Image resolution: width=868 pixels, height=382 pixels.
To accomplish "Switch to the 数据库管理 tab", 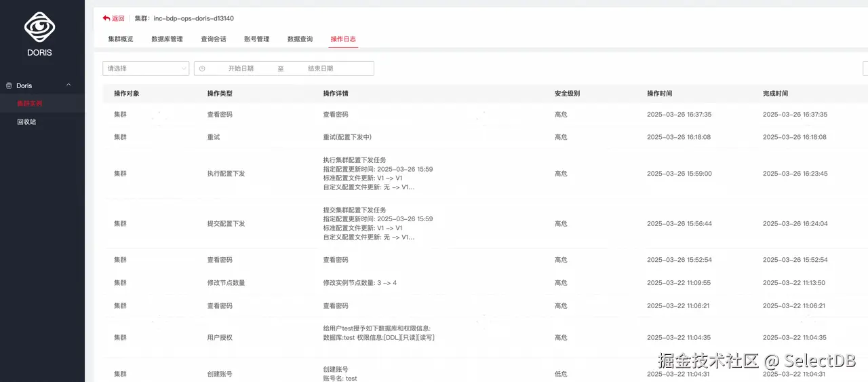I will tap(167, 39).
